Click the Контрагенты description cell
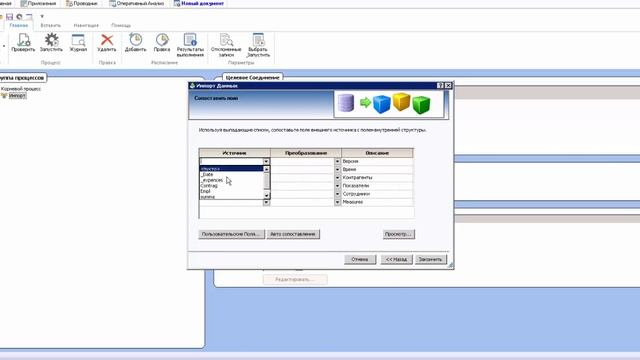Viewport: 640px width, 360px height. point(377,178)
